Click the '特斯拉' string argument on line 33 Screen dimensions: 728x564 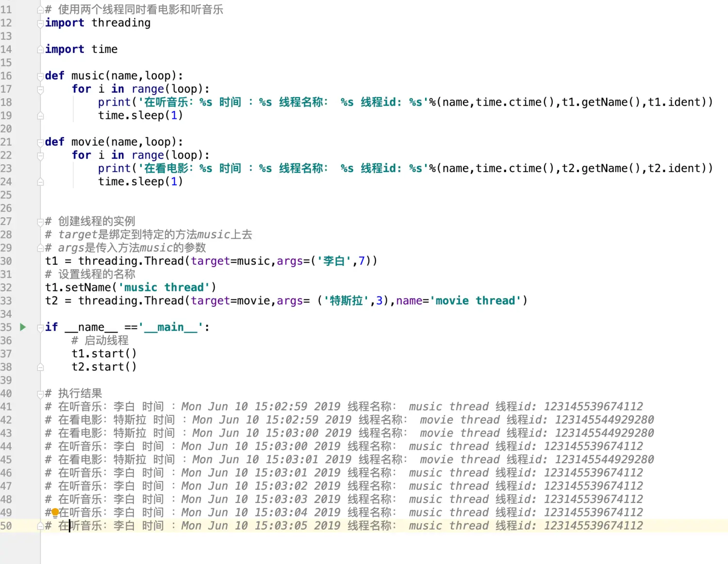(346, 301)
